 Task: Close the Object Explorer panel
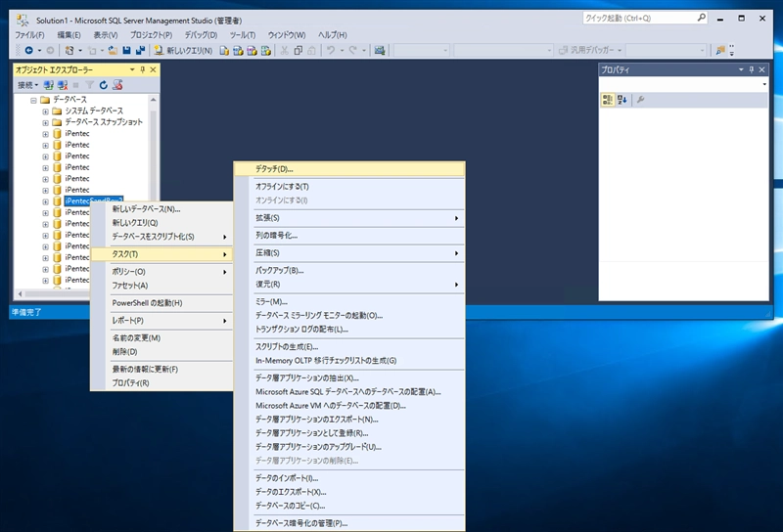(154, 69)
